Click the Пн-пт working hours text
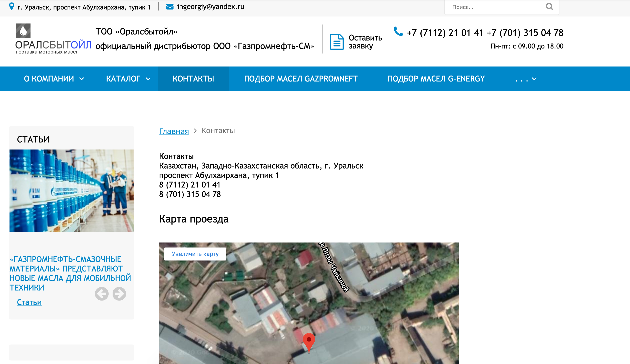Screen dimensions: 630x364 point(527,46)
